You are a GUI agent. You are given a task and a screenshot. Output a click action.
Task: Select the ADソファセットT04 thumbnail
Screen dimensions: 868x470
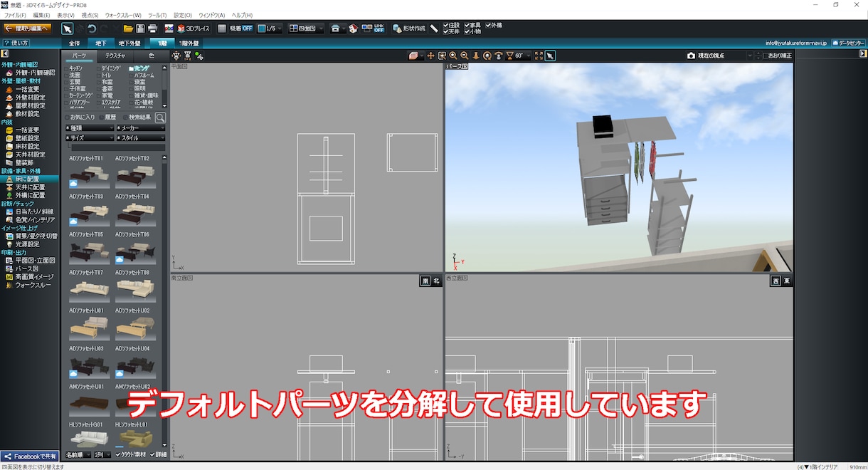(x=135, y=213)
